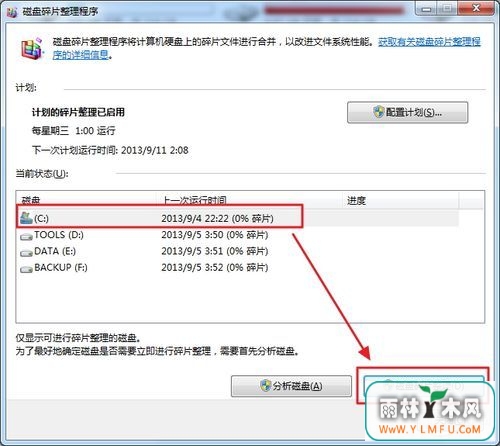Maximize the Disk Defragmenter window
This screenshot has width=500, height=446.
(x=447, y=9)
